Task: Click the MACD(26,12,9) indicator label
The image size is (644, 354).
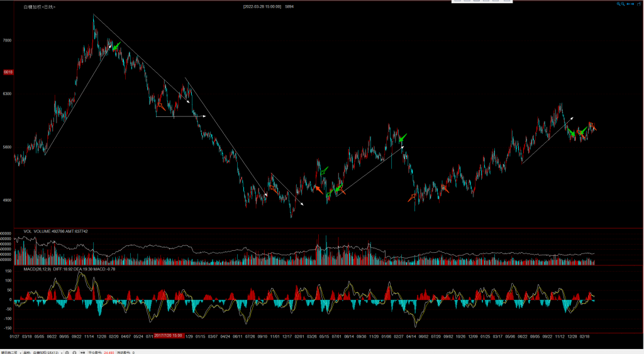Action: (x=38, y=269)
